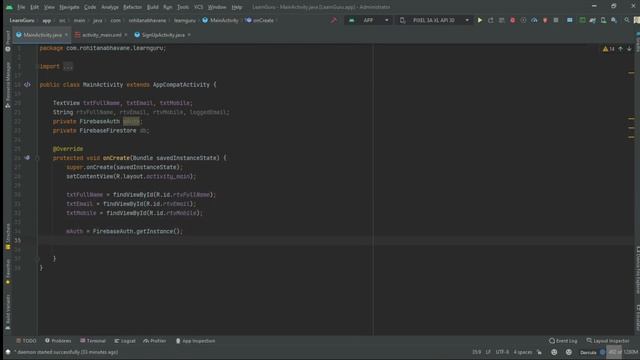Open the Event Log button
Viewport: 640px width, 360px height.
pos(563,341)
